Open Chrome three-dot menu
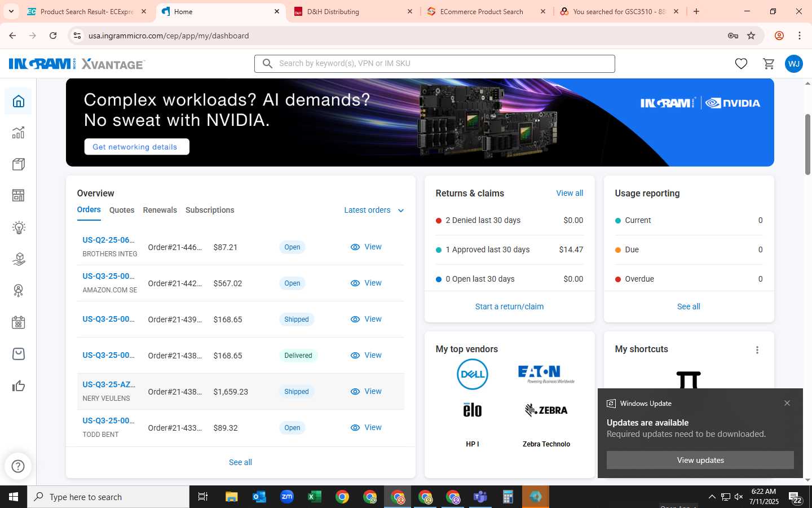The height and width of the screenshot is (508, 812). point(800,36)
